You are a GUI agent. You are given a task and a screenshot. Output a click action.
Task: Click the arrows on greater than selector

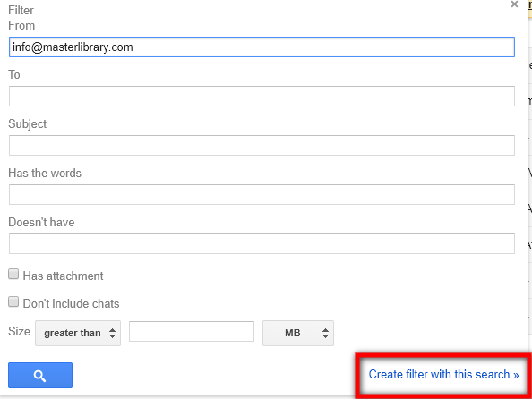(112, 333)
